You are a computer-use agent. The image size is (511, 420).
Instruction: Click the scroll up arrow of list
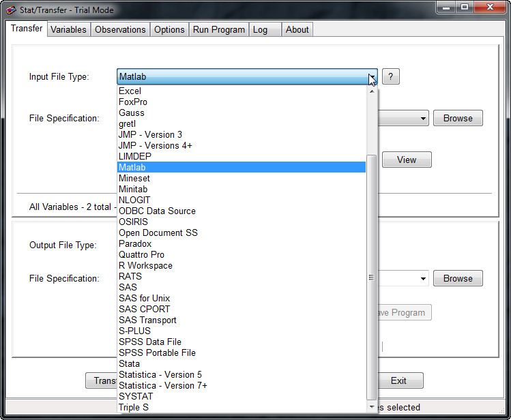(372, 91)
